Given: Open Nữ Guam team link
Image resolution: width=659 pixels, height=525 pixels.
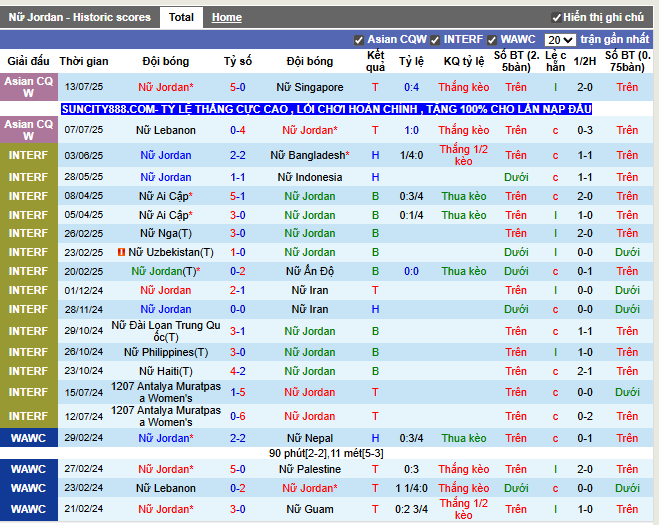Looking at the screenshot, I should point(310,509).
